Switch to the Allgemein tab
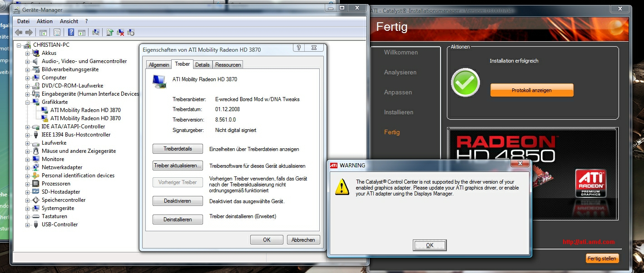The height and width of the screenshot is (273, 644). pyautogui.click(x=159, y=65)
